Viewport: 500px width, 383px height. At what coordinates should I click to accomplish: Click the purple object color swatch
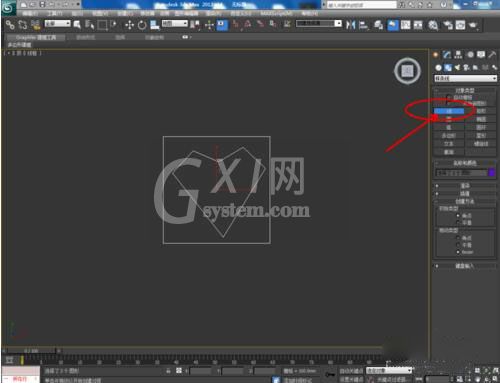(492, 172)
